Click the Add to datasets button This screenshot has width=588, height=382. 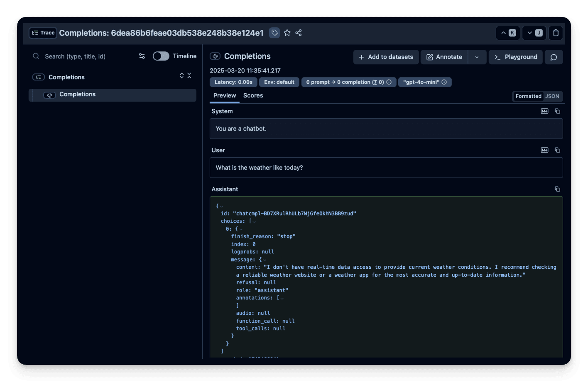click(x=386, y=57)
